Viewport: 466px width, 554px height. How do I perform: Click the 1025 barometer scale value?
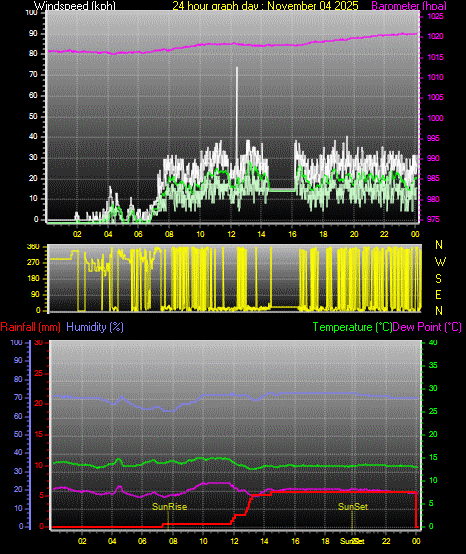[435, 17]
